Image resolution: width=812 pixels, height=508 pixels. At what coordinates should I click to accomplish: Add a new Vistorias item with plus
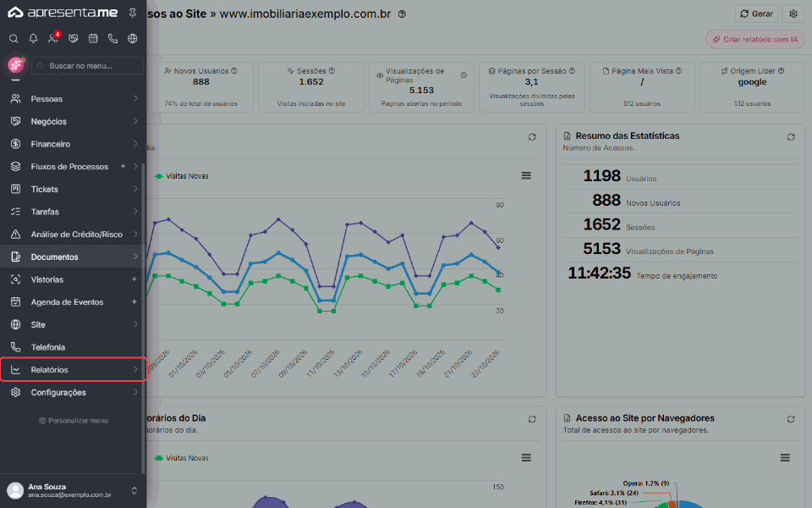coord(134,279)
